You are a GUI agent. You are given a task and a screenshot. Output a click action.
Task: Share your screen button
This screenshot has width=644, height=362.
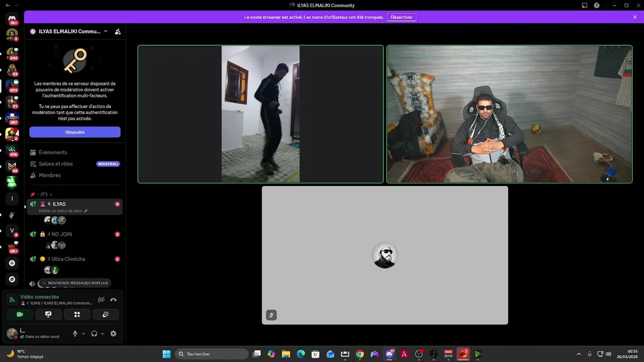(48, 314)
